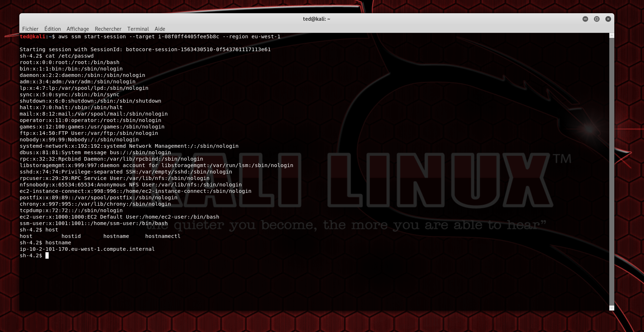Click the nfsnobody passwd entry

tap(131, 185)
